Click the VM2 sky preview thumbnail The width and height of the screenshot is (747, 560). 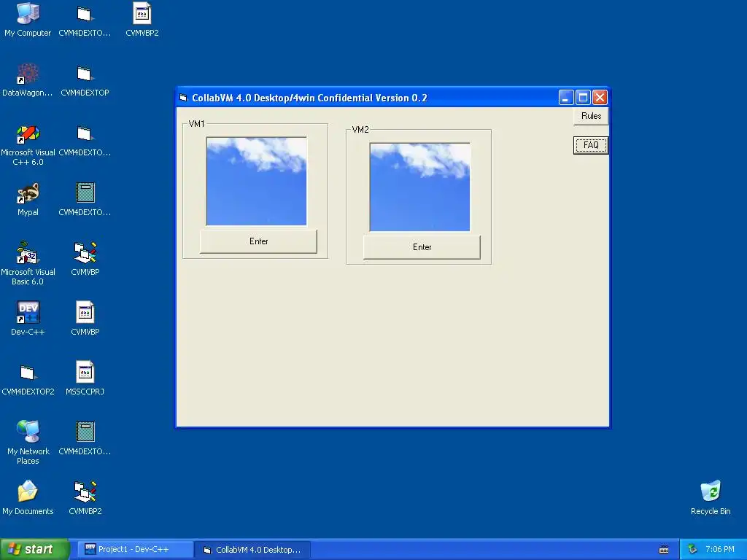419,187
